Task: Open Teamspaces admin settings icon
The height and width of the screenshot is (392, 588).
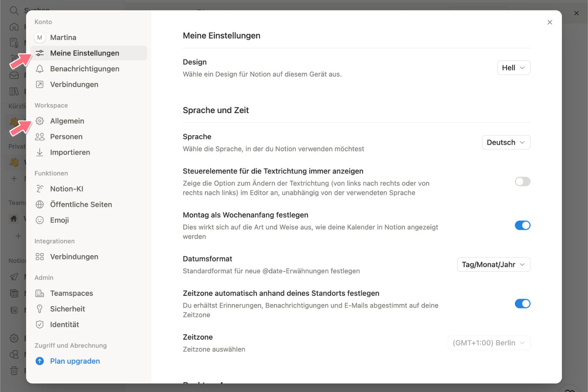Action: (40, 293)
